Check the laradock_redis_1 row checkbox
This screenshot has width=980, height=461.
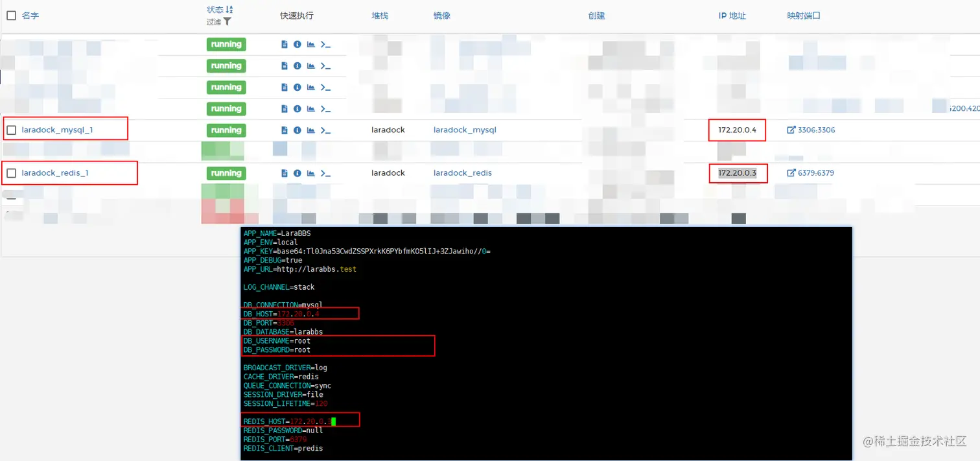tap(11, 173)
